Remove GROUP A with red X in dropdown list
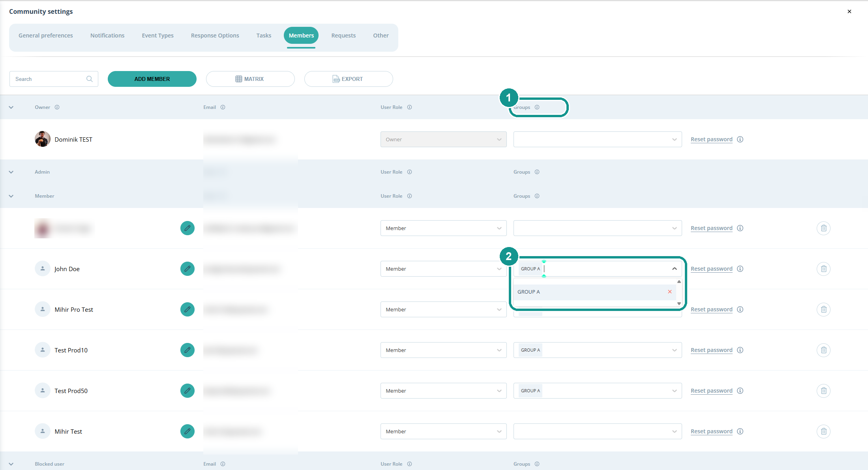 tap(669, 292)
